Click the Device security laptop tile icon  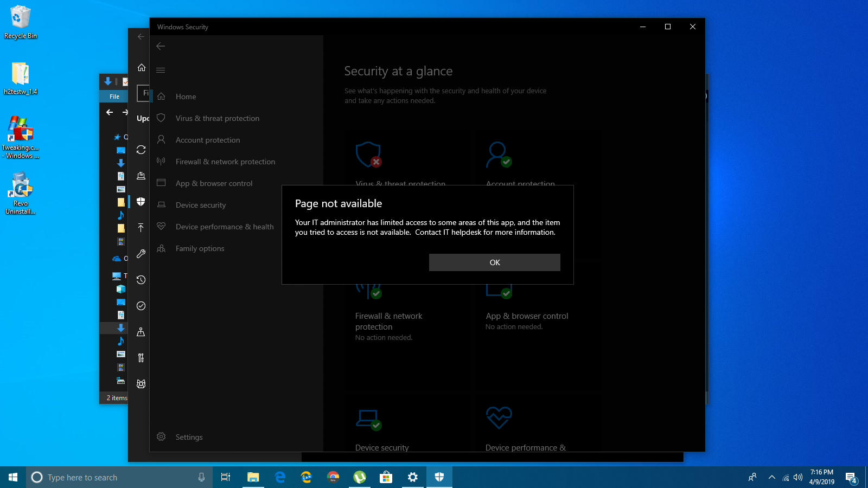click(369, 419)
